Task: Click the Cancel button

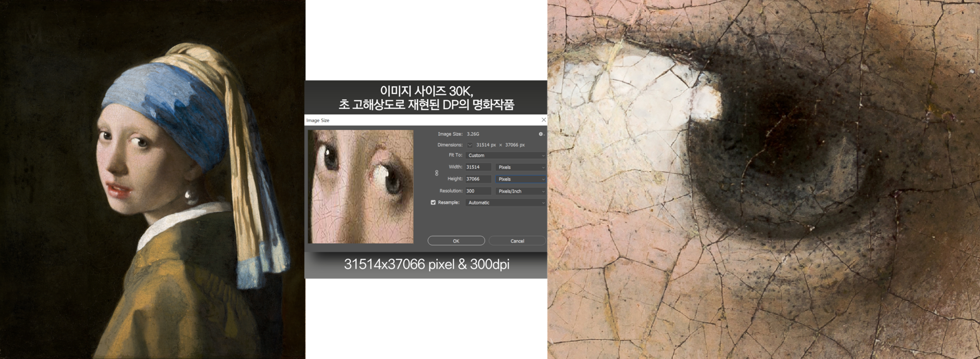Action: click(x=517, y=241)
